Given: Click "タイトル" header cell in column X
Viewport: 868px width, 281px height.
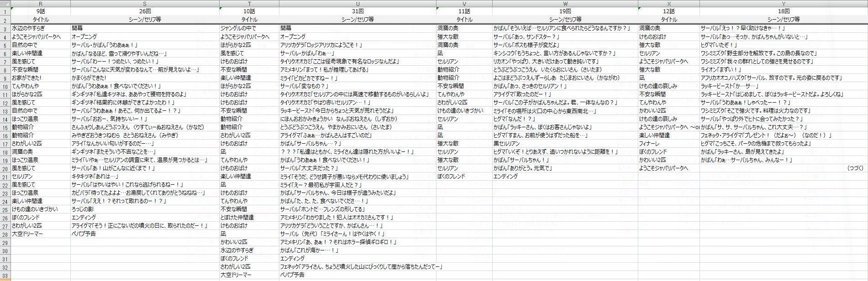Looking at the screenshot, I should coord(669,20).
